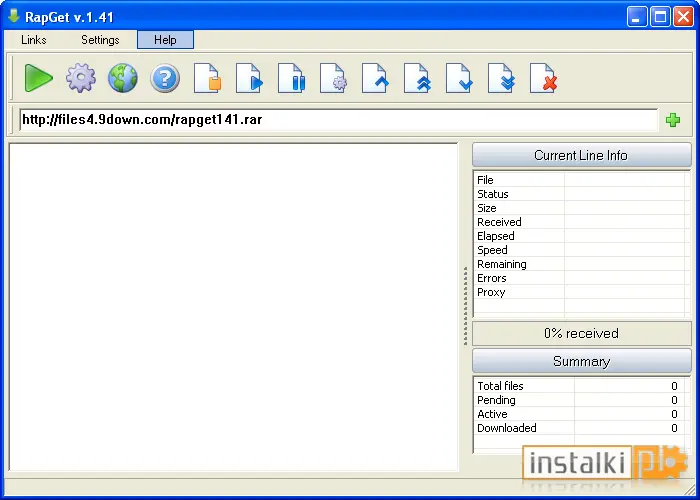
Task: Open the Help menu
Action: tap(165, 40)
